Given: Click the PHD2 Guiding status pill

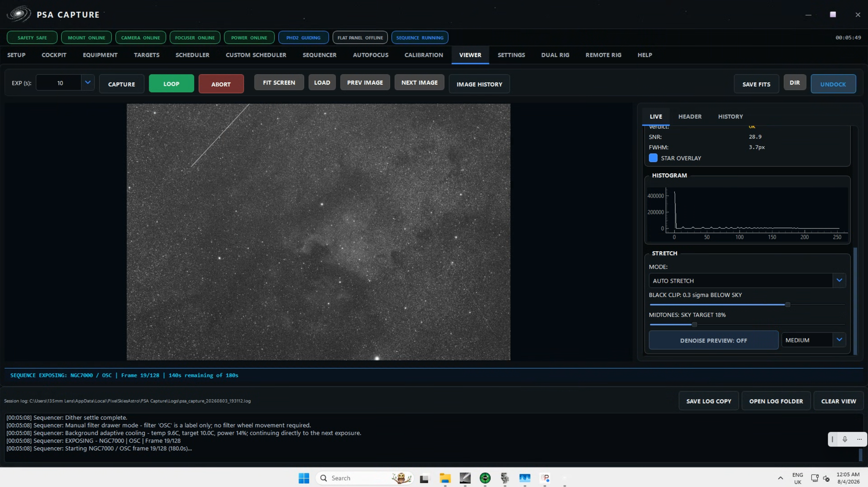Looking at the screenshot, I should pyautogui.click(x=303, y=38).
